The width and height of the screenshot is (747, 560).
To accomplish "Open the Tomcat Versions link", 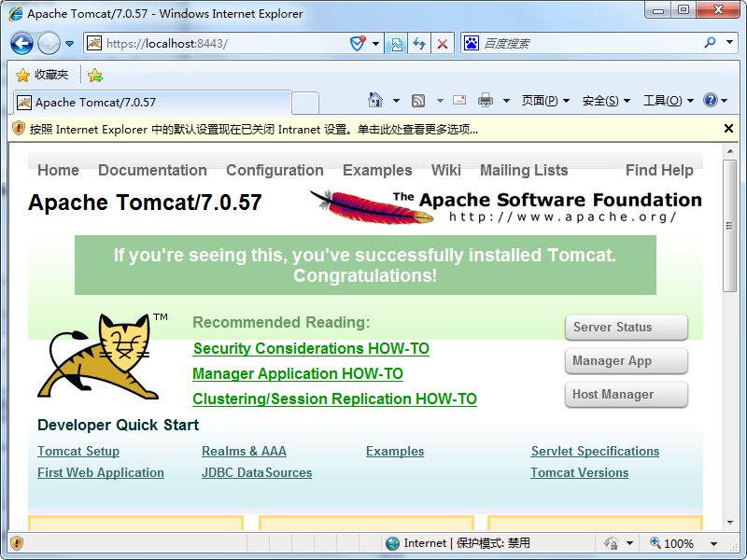I will [x=579, y=472].
